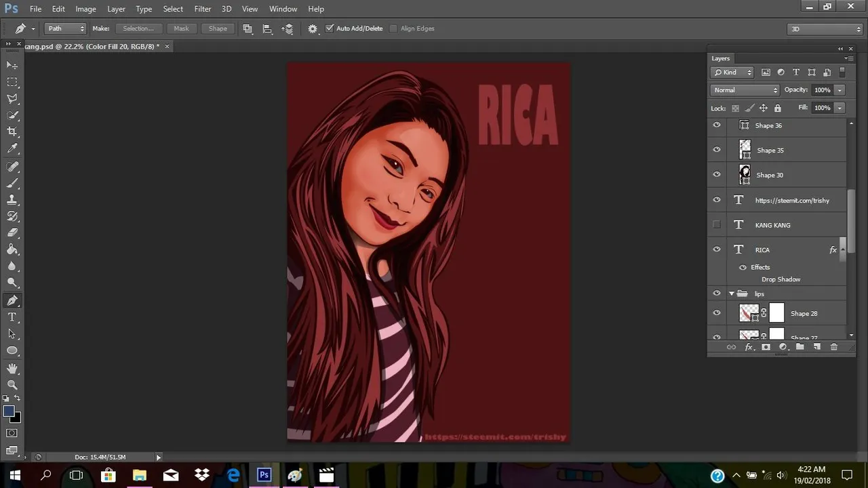Select the Path Selection tool
Screen dimensions: 868x488
[12, 333]
